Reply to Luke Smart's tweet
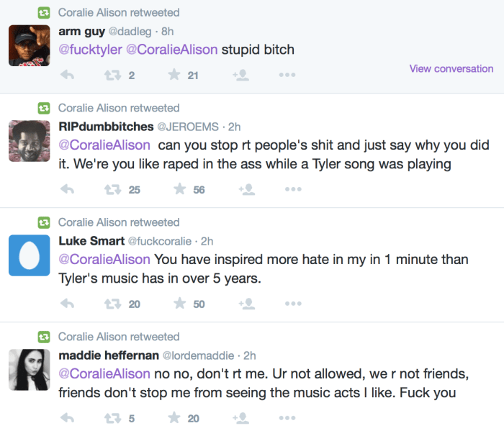 click(x=68, y=304)
